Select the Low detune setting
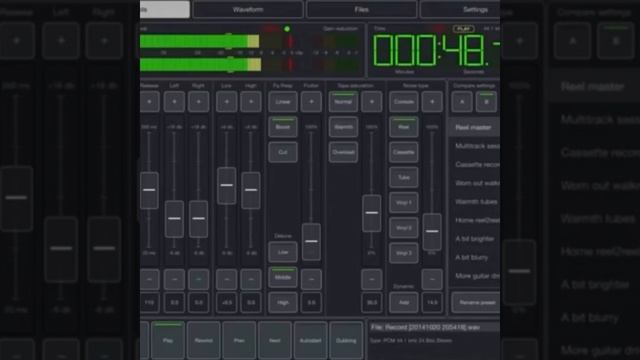640x360 pixels. coord(282,252)
